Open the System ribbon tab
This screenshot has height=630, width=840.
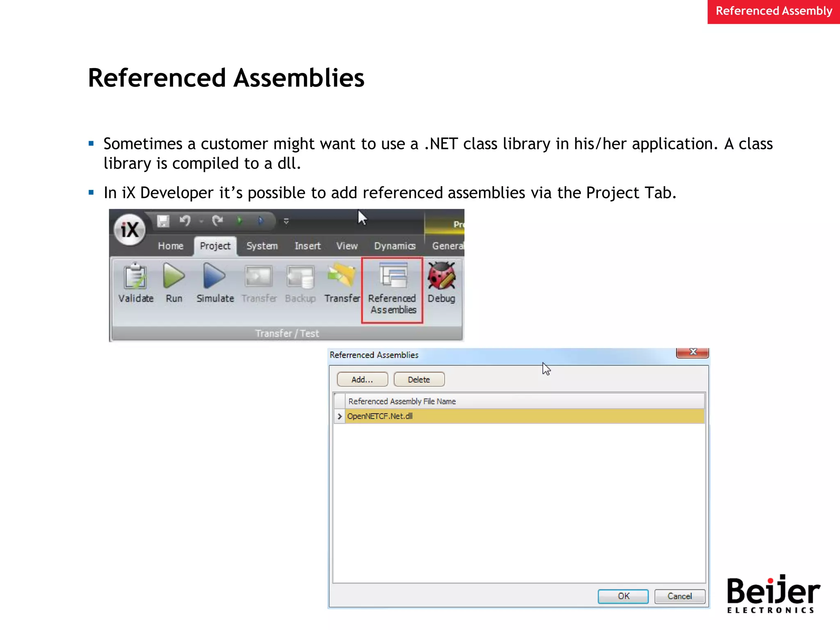pos(262,246)
